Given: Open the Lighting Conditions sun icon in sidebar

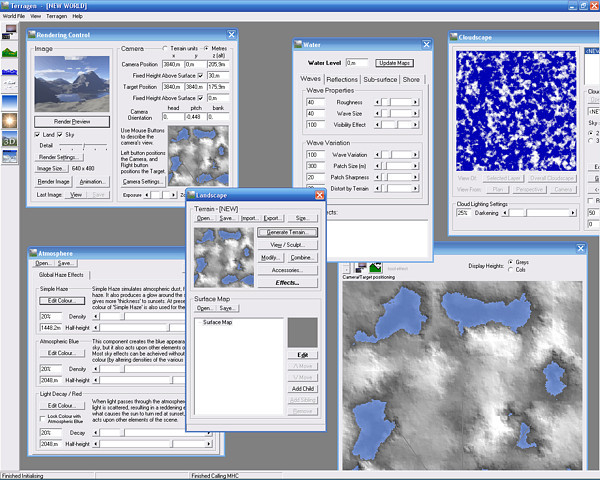Looking at the screenshot, I should click(x=10, y=120).
